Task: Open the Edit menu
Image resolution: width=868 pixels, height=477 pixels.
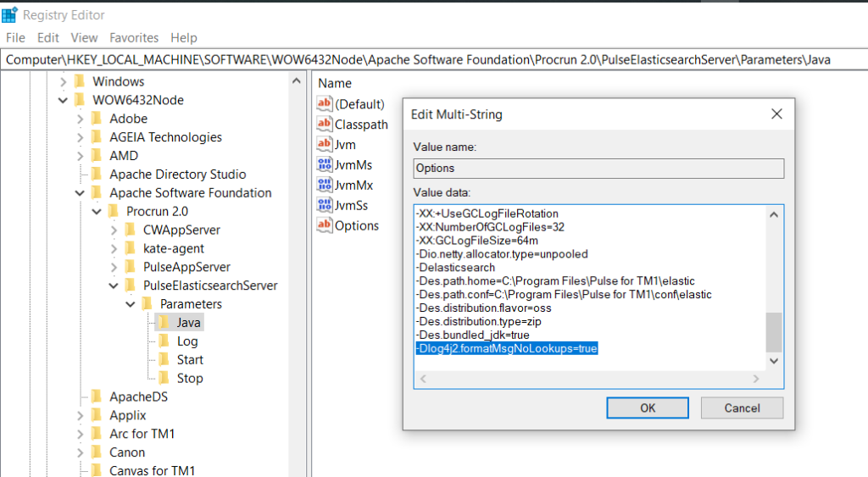Action: (x=48, y=38)
